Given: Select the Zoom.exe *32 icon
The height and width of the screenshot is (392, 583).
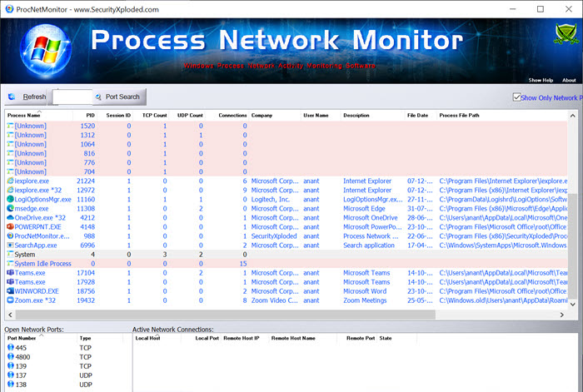Looking at the screenshot, I should (10, 300).
